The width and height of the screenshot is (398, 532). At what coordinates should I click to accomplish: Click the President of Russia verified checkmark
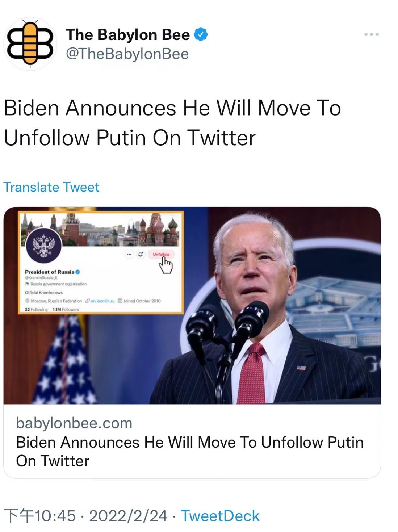click(x=77, y=272)
